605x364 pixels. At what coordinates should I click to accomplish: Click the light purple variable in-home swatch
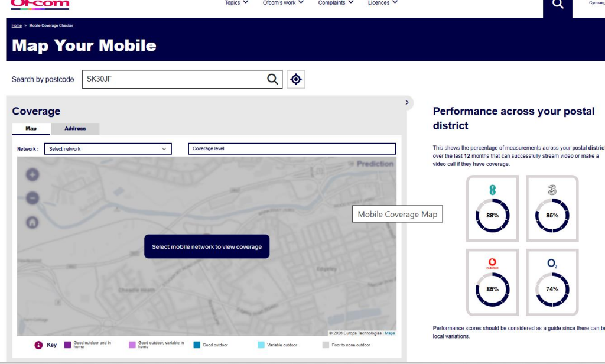[132, 344]
